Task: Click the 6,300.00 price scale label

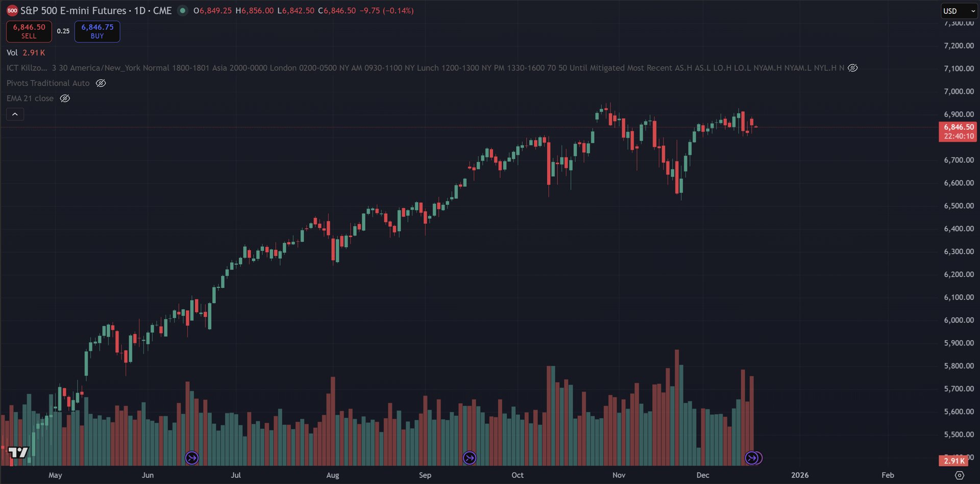Action: pyautogui.click(x=959, y=252)
